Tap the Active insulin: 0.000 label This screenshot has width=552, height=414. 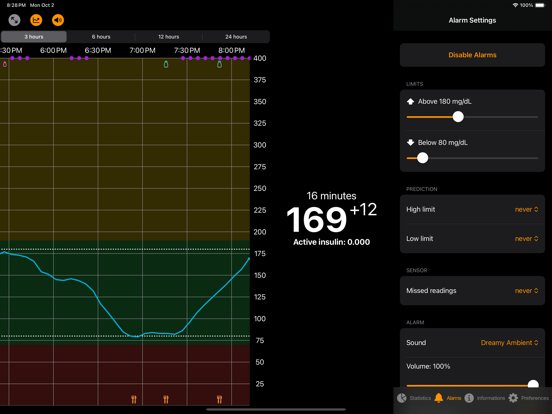coord(331,242)
